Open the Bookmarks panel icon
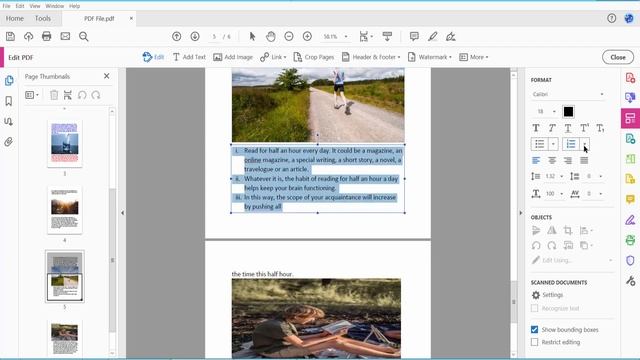Screen dimensions: 640x360 point(9,101)
